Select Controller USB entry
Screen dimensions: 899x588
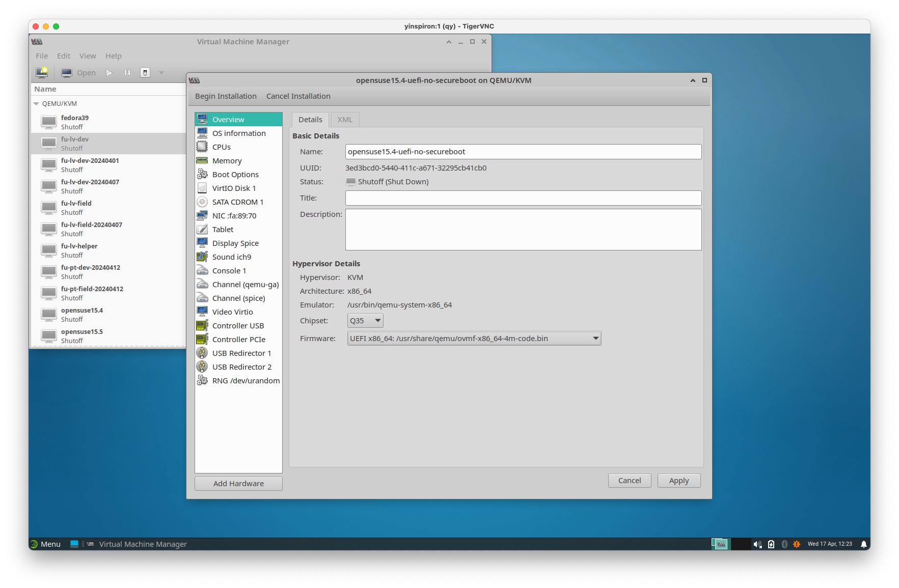[238, 326]
